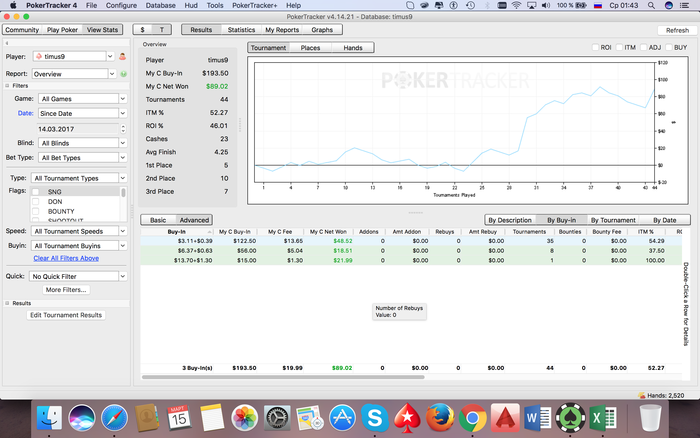The height and width of the screenshot is (438, 700).
Task: Select the Hands graph tab
Action: [353, 48]
